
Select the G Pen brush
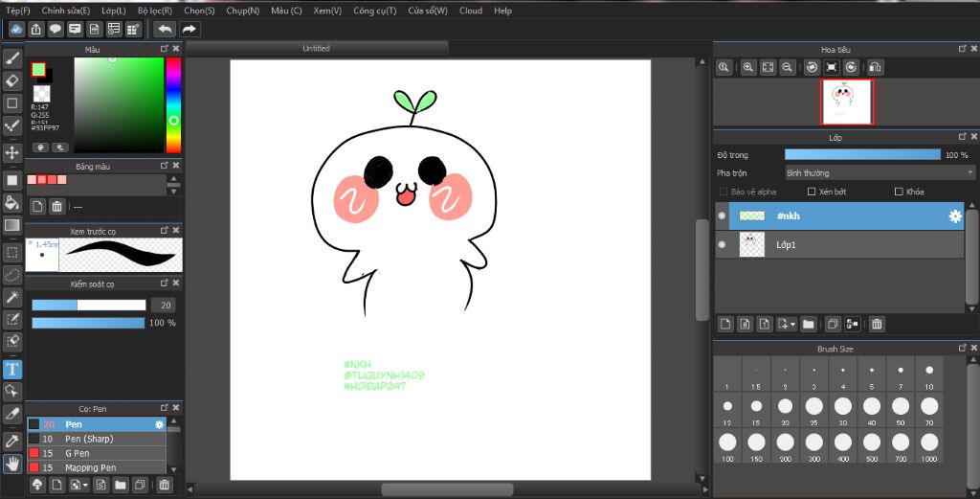97,453
